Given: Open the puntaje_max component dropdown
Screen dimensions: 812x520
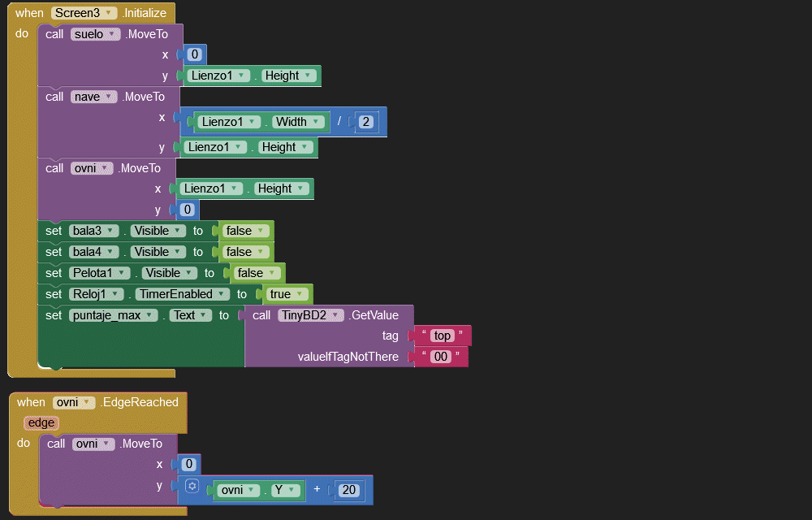Looking at the screenshot, I should click(114, 315).
